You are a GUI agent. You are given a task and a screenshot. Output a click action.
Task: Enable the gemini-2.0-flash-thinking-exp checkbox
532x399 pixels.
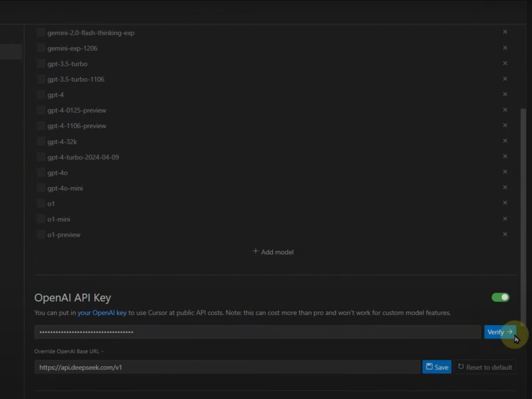[41, 32]
